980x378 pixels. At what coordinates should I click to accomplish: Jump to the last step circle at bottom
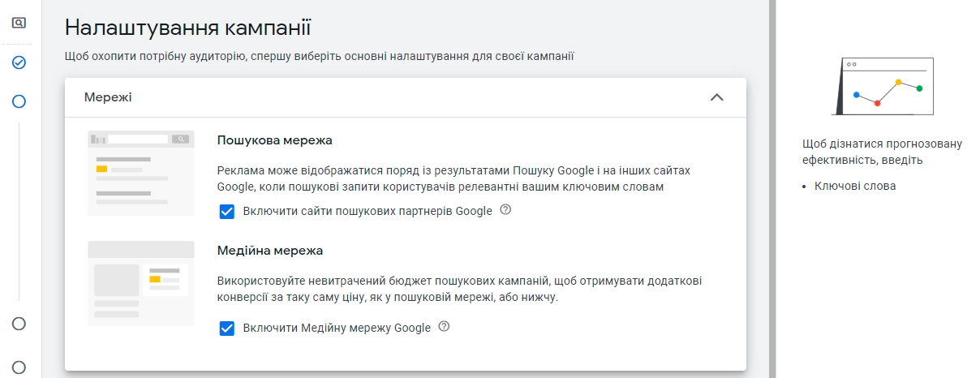coord(19,367)
